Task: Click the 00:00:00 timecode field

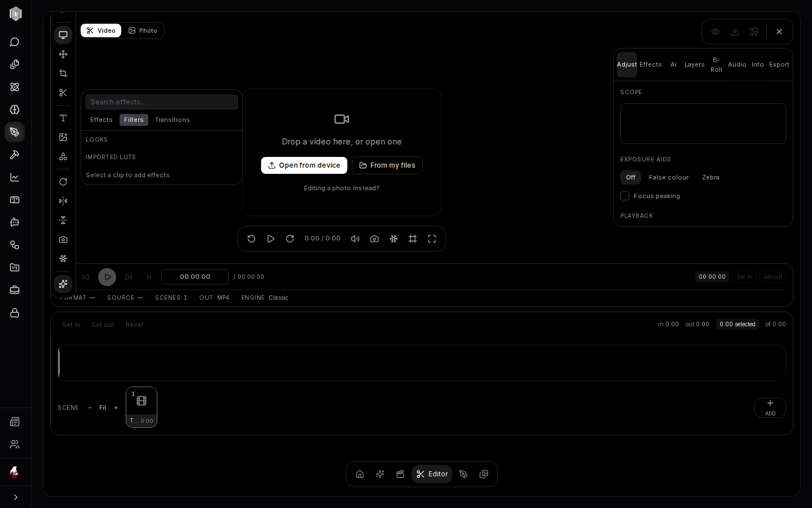Action: 195,277
